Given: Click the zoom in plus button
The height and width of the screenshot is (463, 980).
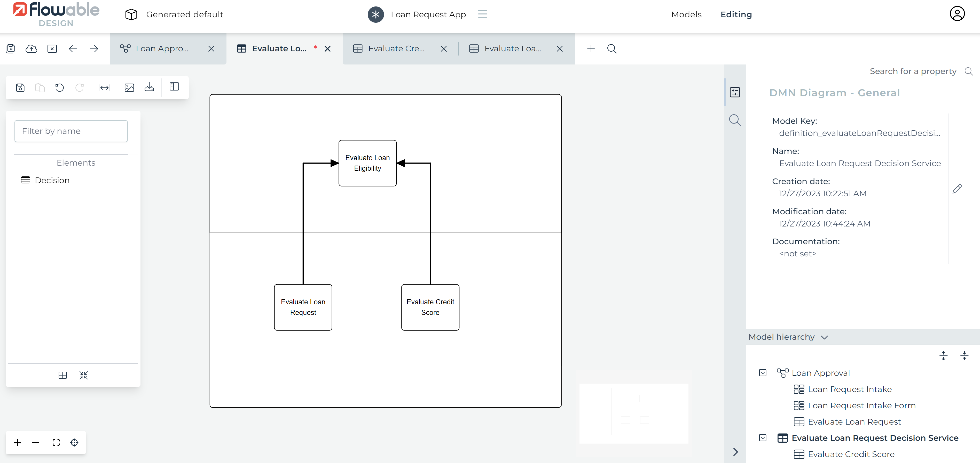Looking at the screenshot, I should pos(18,442).
